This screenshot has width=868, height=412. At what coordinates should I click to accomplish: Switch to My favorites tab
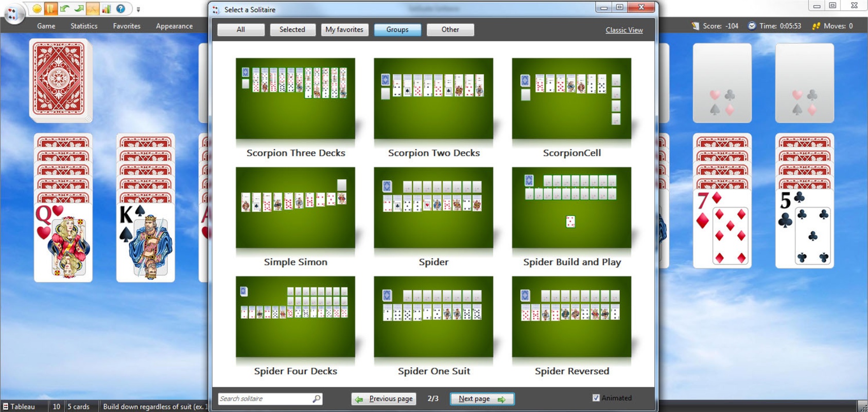tap(344, 30)
